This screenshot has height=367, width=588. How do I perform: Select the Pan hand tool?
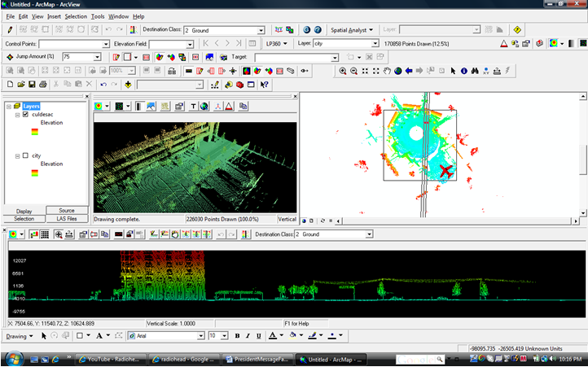point(387,71)
